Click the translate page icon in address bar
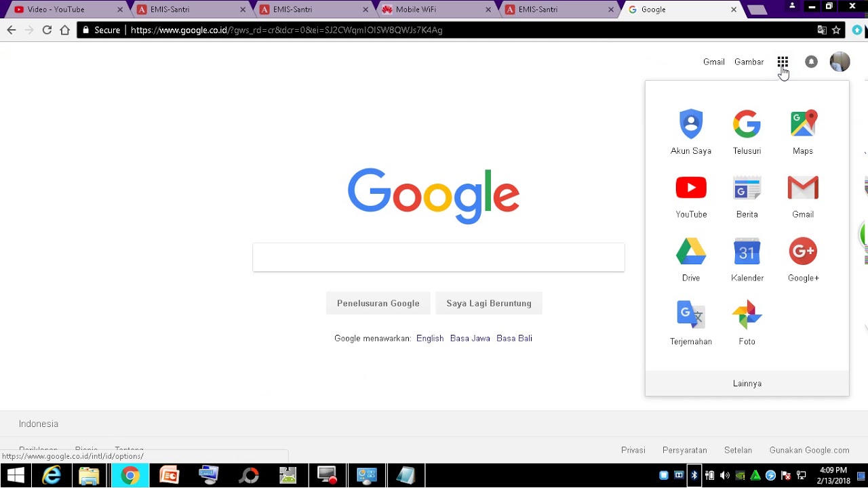Image resolution: width=868 pixels, height=488 pixels. coord(822,30)
